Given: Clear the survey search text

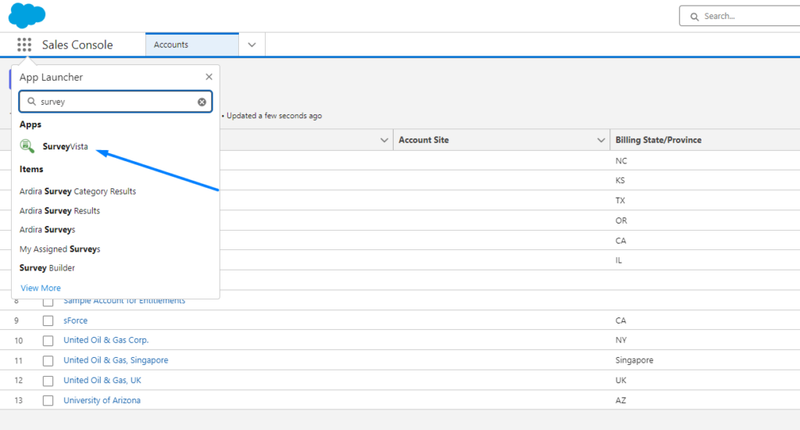Looking at the screenshot, I should pyautogui.click(x=202, y=102).
